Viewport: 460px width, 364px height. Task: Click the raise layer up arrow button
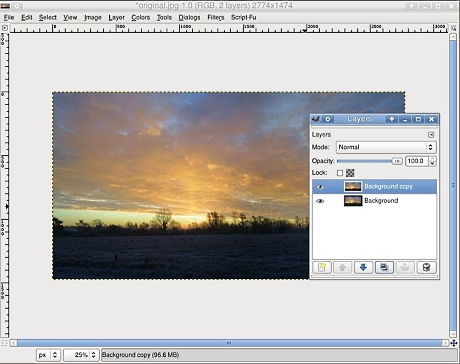(x=342, y=267)
